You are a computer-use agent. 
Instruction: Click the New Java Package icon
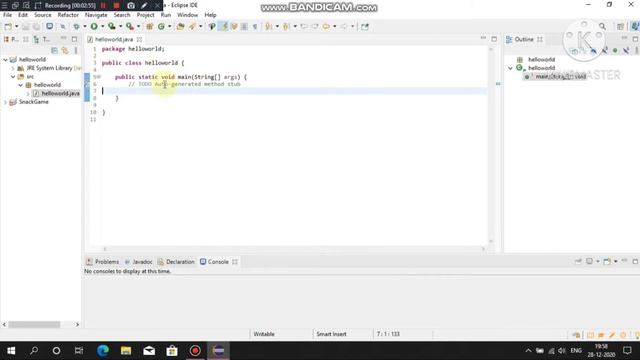click(150, 27)
